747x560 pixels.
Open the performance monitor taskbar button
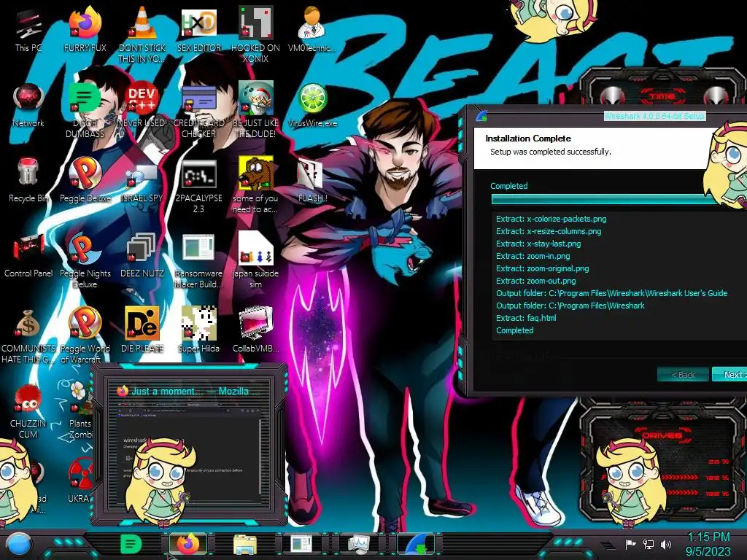(x=359, y=544)
